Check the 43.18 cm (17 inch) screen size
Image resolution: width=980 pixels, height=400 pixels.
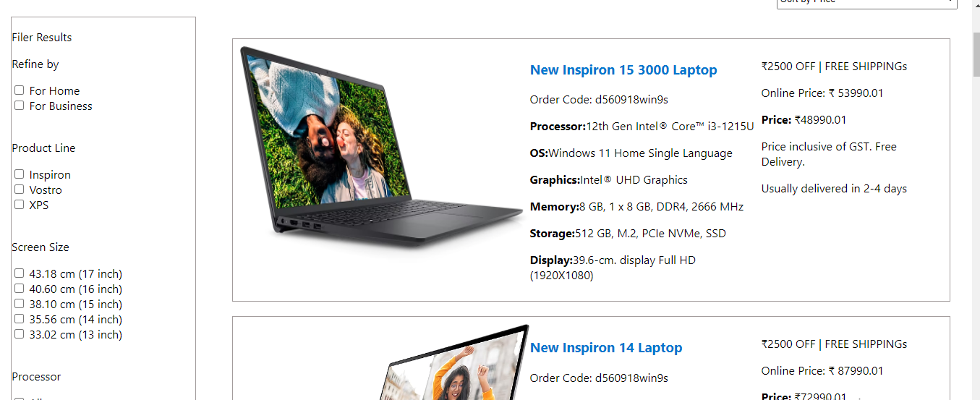coord(20,273)
